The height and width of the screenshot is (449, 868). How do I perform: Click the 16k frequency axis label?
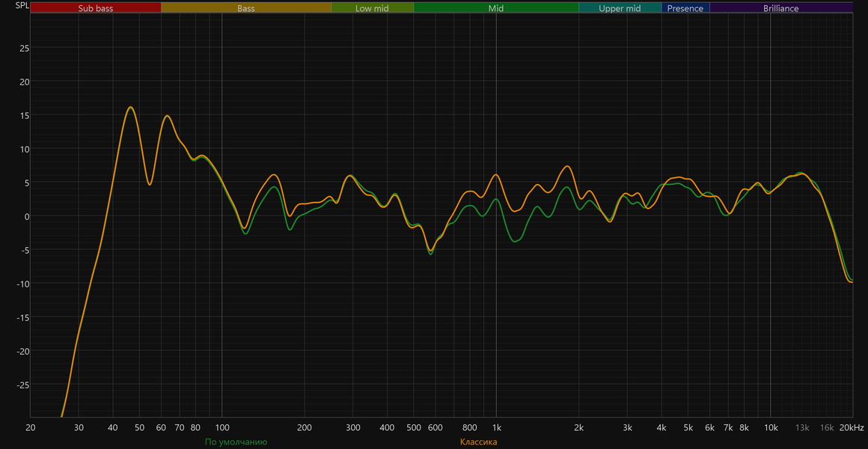click(827, 427)
